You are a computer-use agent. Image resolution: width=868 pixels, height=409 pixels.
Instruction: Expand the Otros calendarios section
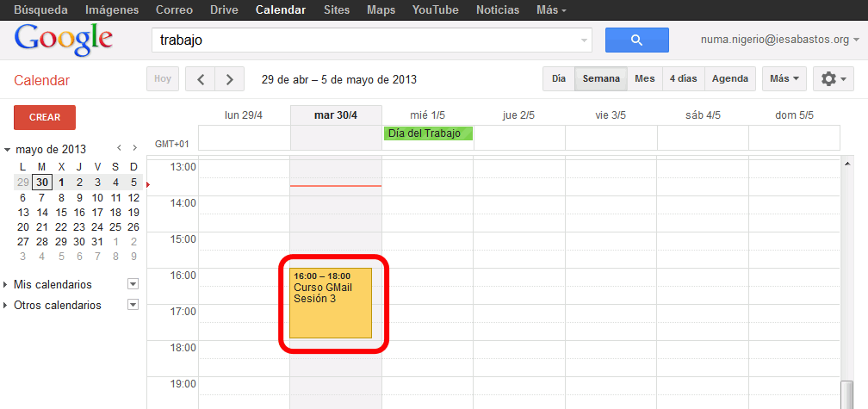click(x=5, y=305)
